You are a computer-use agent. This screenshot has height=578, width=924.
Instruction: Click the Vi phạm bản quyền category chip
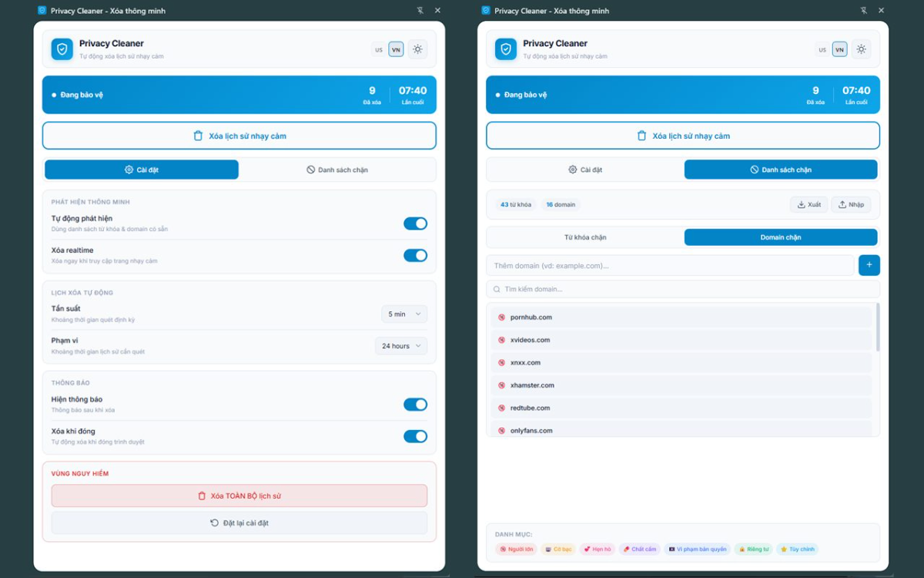pos(698,549)
